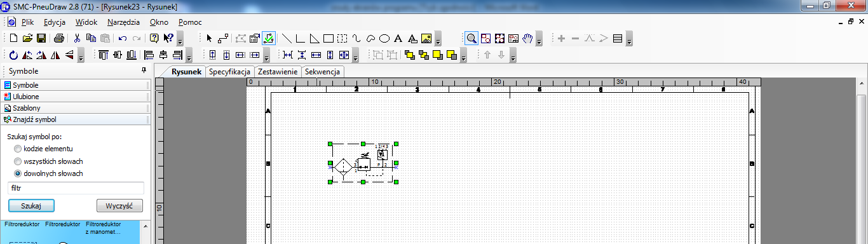Toggle the highlighted green check tool
The image size is (868, 244).
[268, 38]
